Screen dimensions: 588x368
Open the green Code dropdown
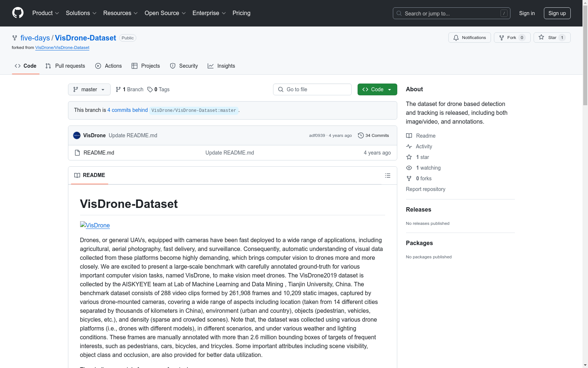tap(377, 89)
